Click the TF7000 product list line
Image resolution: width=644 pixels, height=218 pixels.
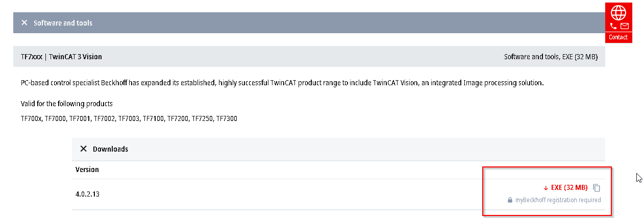tap(129, 118)
